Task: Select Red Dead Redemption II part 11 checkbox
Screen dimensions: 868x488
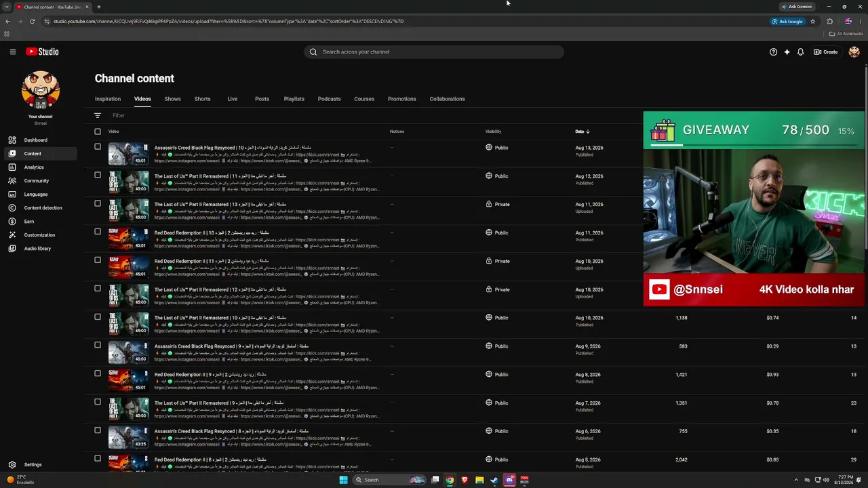Action: pos(98,260)
